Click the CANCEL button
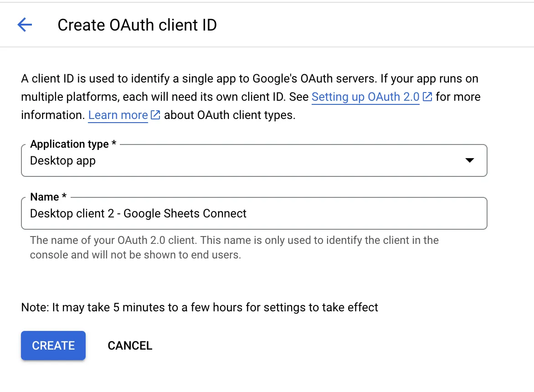 pyautogui.click(x=130, y=346)
